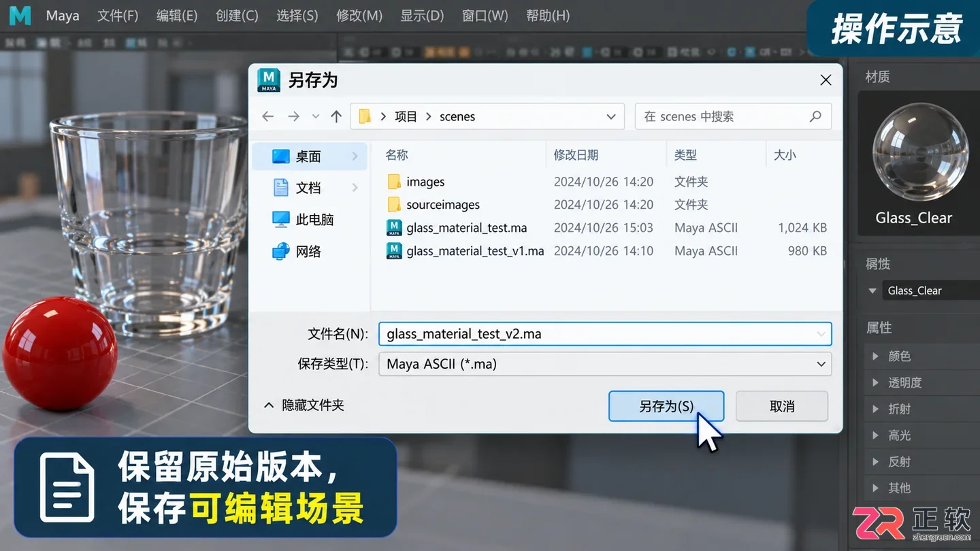Click the scenes breadcrumb in address bar

[457, 116]
